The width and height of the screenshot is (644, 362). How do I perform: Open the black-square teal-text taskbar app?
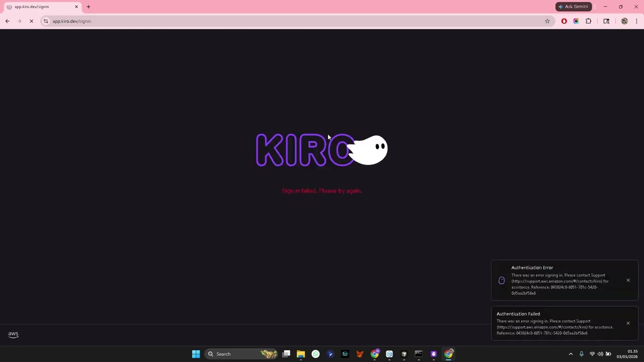(x=345, y=354)
